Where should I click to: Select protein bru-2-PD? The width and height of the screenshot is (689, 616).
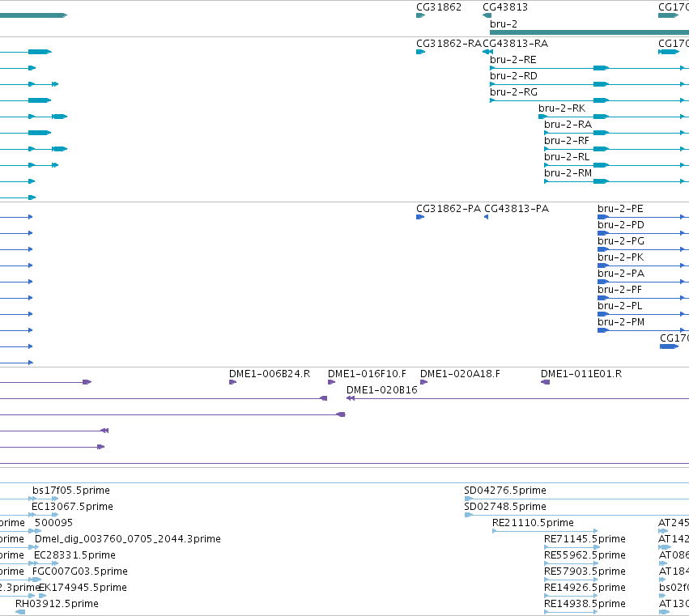(x=620, y=225)
